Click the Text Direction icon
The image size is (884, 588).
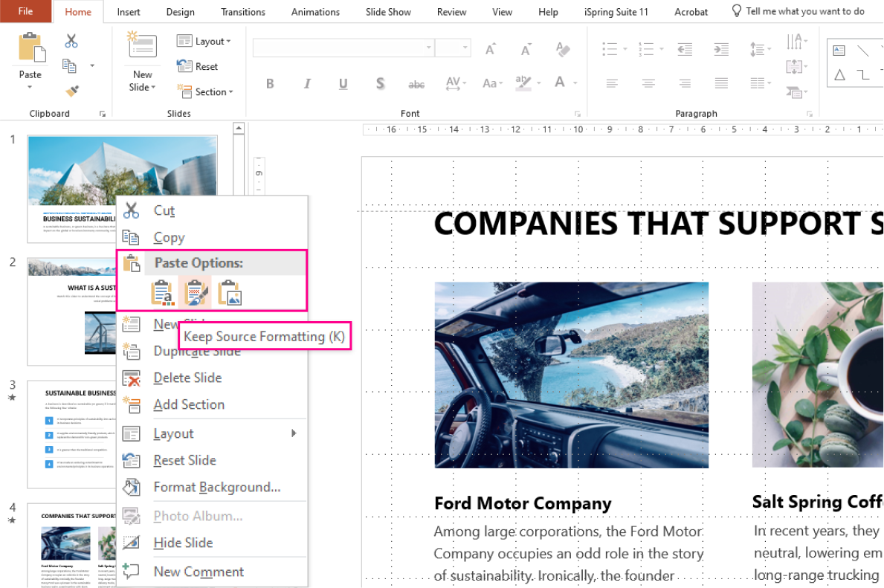click(x=796, y=41)
